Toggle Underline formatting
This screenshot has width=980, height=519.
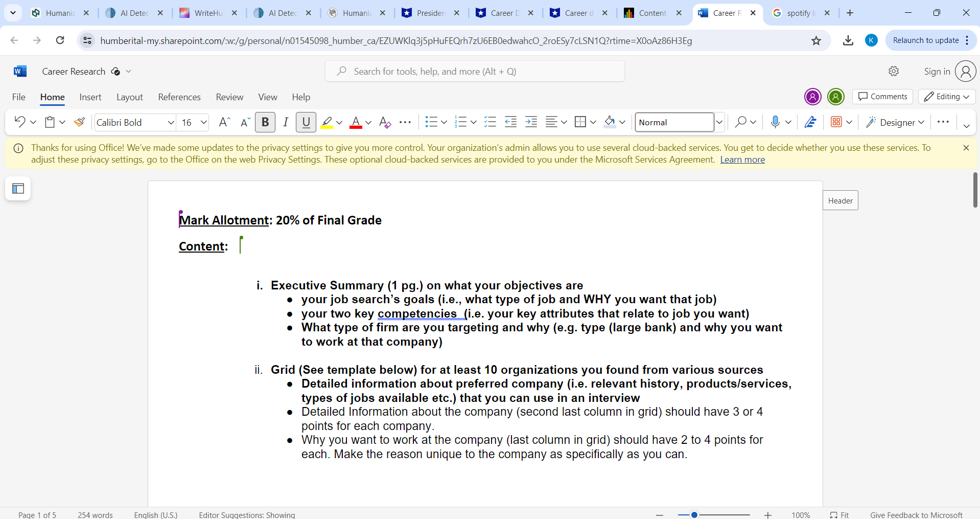coord(306,122)
